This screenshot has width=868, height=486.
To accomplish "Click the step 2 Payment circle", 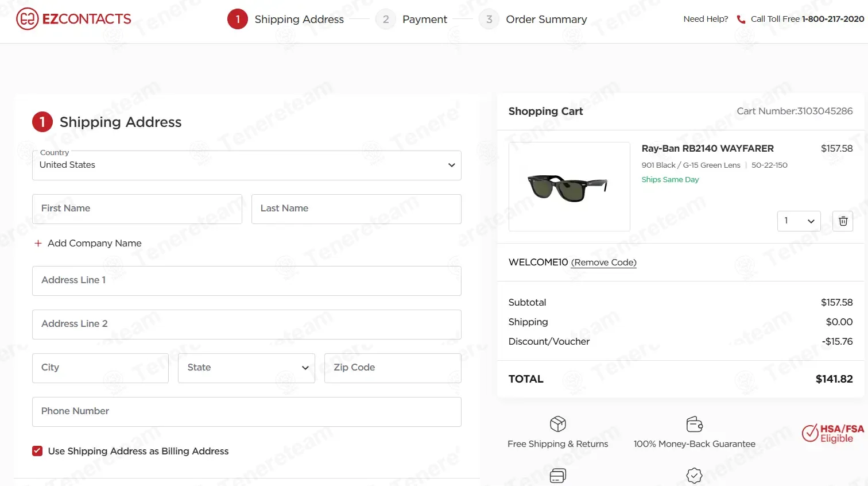I will click(x=386, y=19).
